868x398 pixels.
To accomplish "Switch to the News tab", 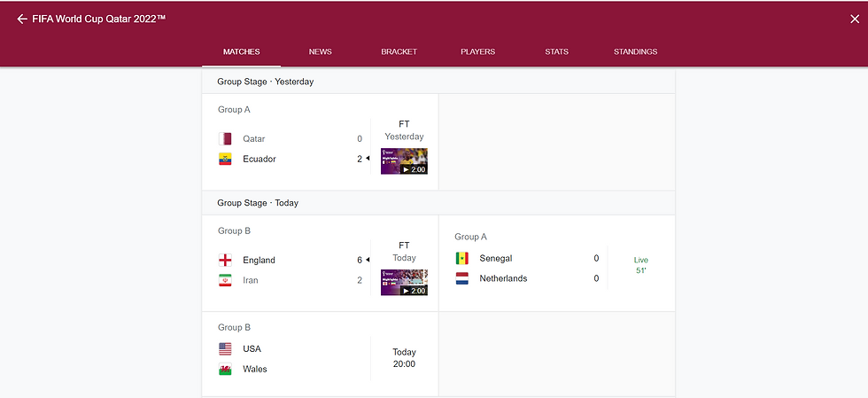I will [320, 52].
